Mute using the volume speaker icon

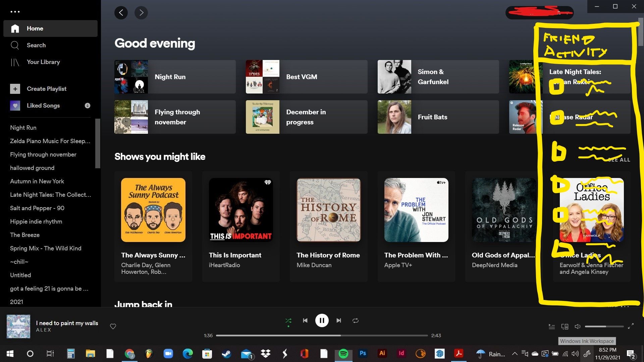[x=577, y=326]
